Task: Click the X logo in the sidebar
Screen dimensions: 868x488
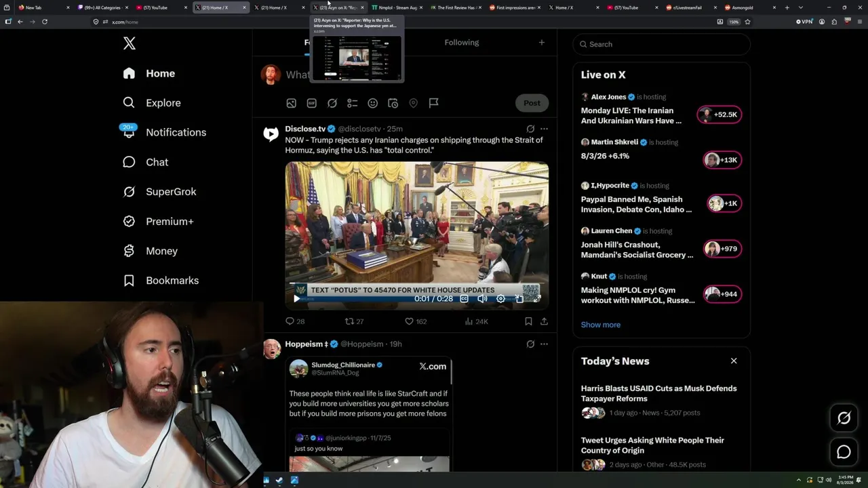Action: tap(130, 44)
